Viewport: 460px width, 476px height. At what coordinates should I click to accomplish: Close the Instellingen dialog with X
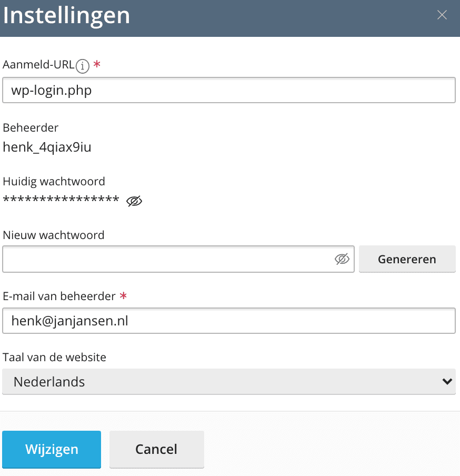442,15
